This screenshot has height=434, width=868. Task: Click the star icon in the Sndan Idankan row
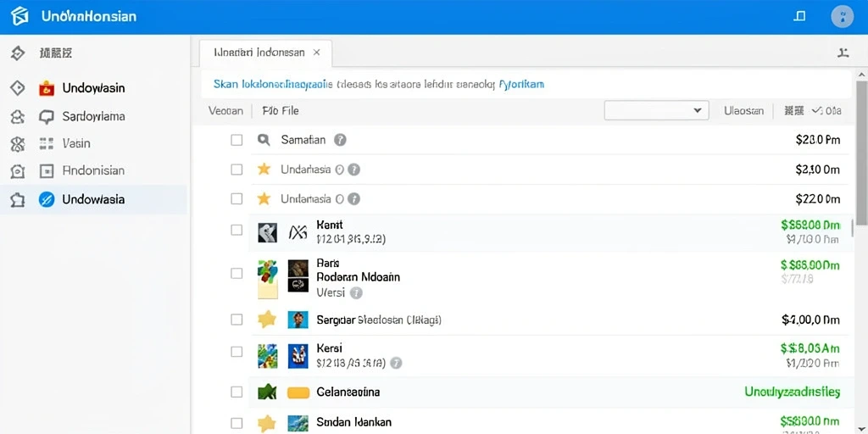267,423
